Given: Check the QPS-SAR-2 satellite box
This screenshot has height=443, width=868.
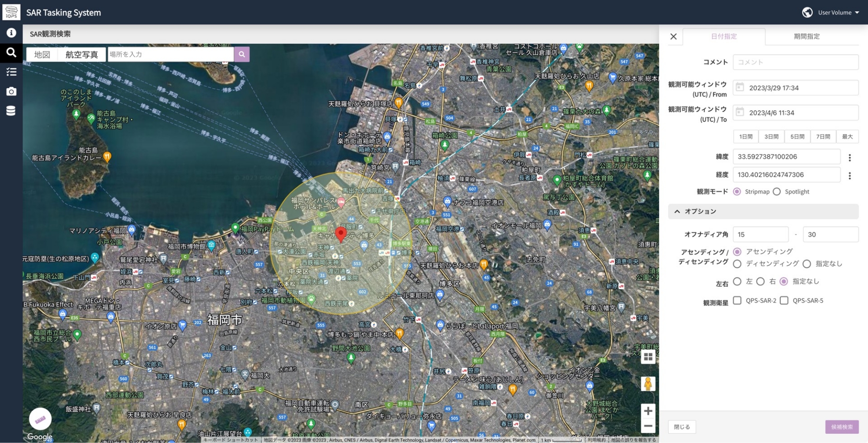Looking at the screenshot, I should (737, 300).
